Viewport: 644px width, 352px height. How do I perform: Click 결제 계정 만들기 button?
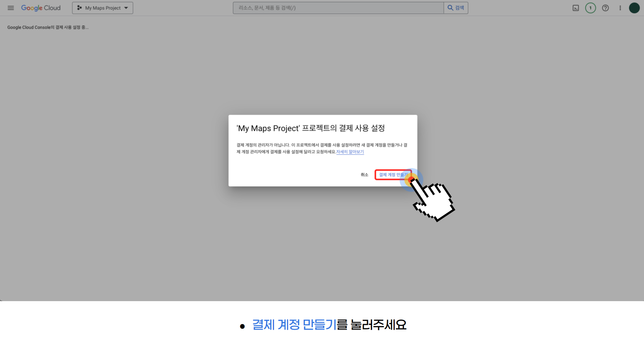pos(393,175)
